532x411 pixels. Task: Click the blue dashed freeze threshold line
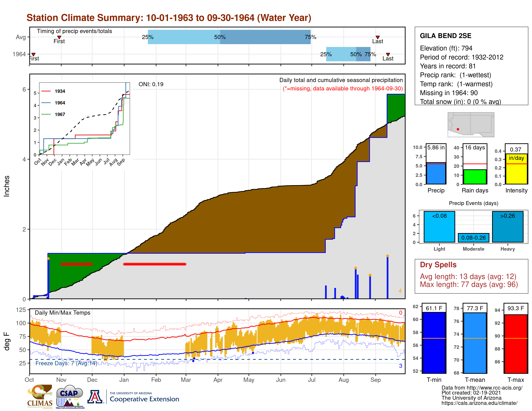217,359
